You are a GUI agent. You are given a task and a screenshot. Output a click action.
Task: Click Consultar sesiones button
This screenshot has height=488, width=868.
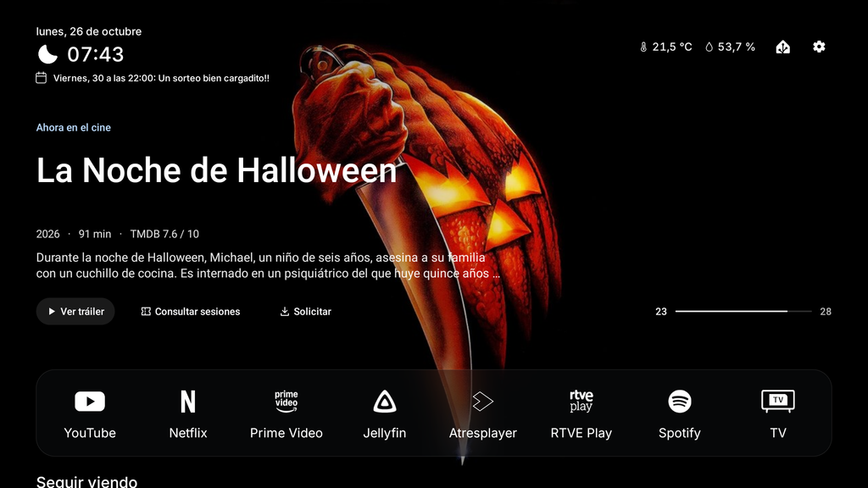(191, 312)
